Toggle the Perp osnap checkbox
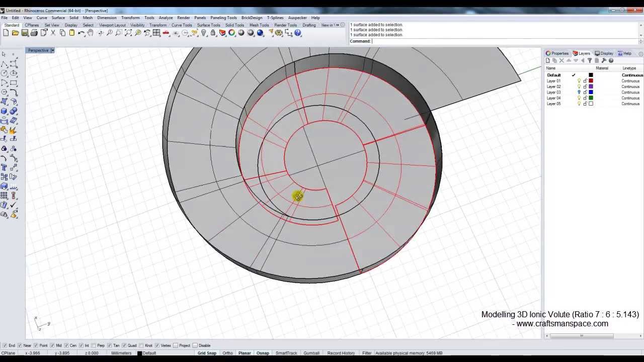This screenshot has height=362, width=644. pyautogui.click(x=94, y=345)
